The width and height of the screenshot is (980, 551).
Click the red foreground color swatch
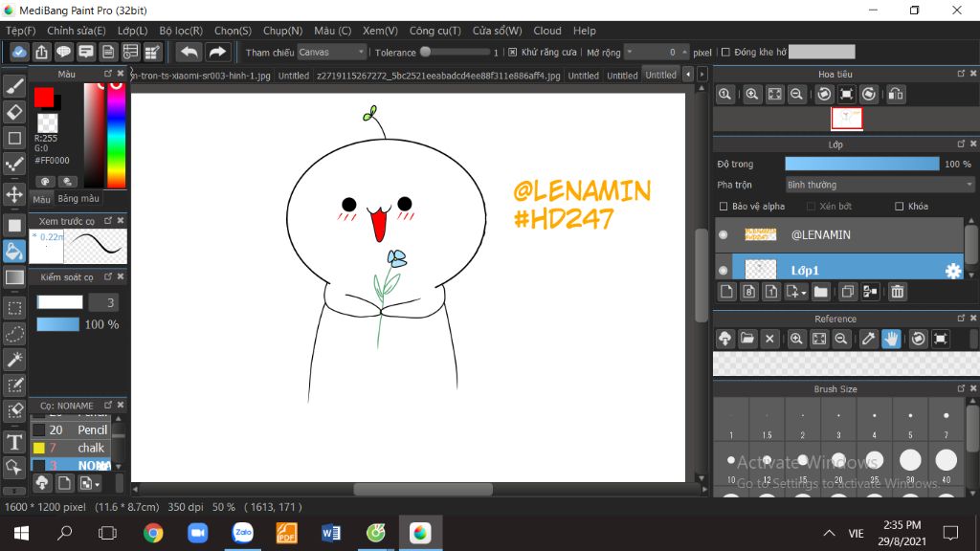(44, 97)
